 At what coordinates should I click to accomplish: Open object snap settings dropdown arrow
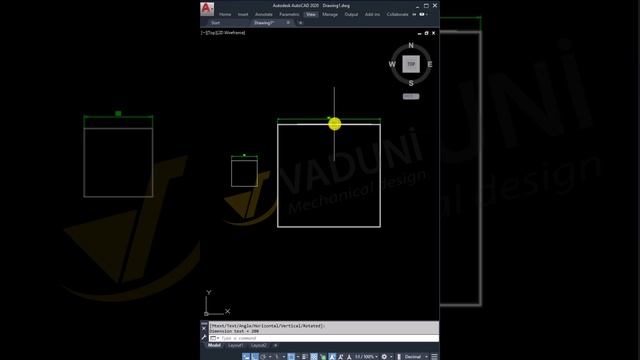click(298, 357)
